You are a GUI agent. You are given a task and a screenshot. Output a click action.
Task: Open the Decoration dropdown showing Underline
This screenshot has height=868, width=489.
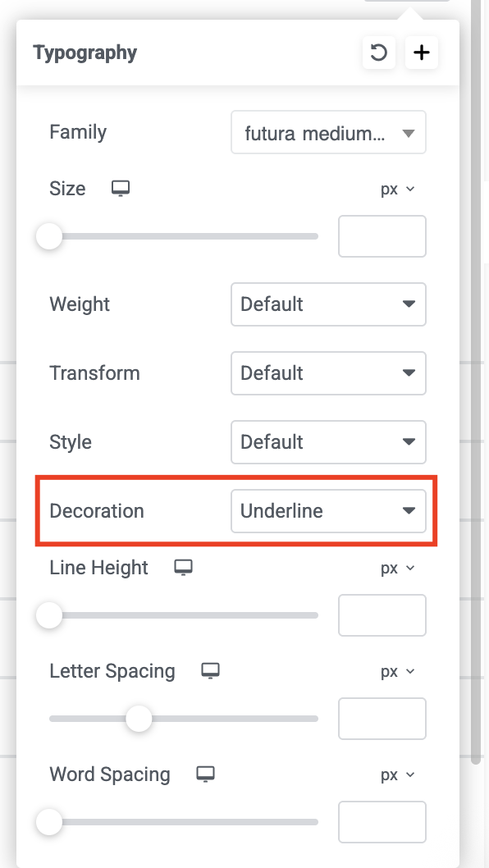click(328, 510)
